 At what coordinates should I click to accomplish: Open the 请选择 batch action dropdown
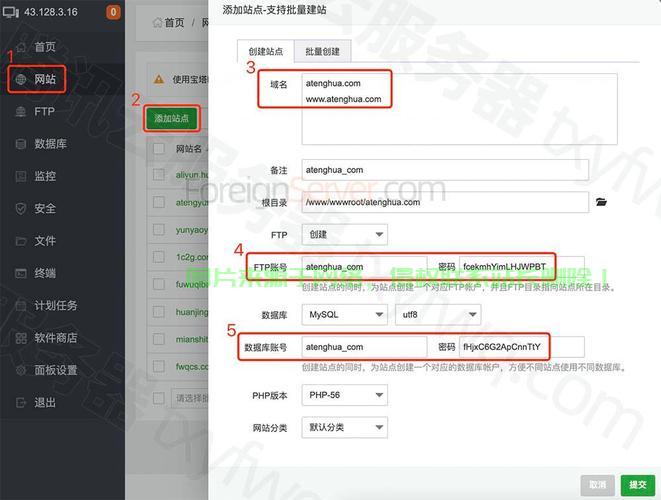[190, 398]
